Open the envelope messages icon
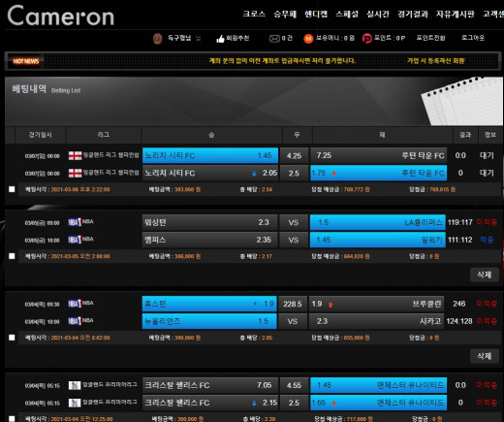This screenshot has width=504, height=422. (274, 39)
